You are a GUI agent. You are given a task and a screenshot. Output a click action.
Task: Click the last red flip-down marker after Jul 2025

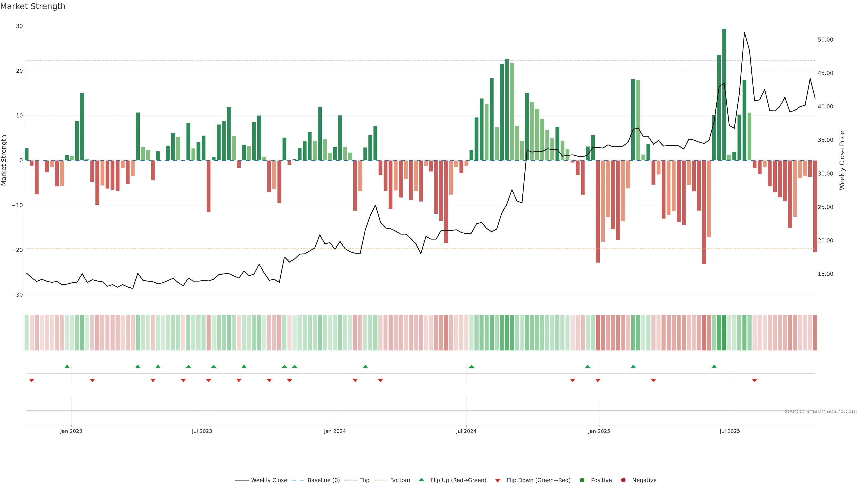(x=755, y=380)
